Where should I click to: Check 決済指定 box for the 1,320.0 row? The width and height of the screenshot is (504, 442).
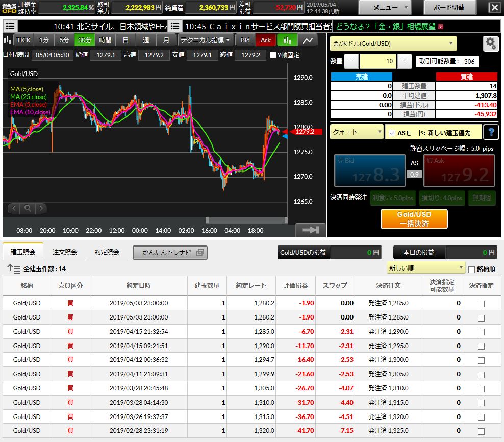point(481,431)
